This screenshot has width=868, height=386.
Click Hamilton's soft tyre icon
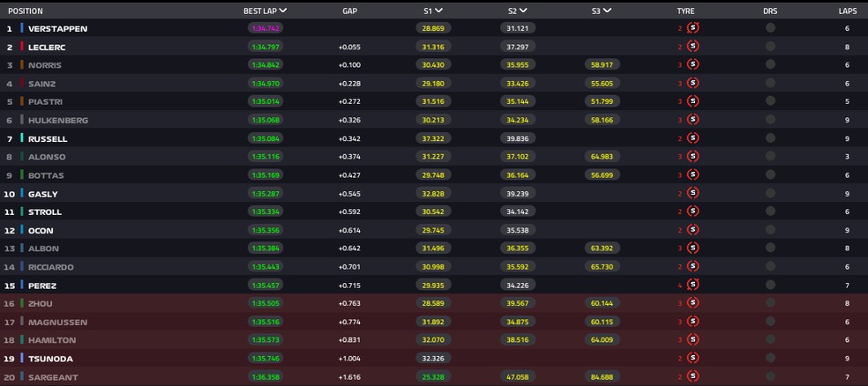[692, 339]
